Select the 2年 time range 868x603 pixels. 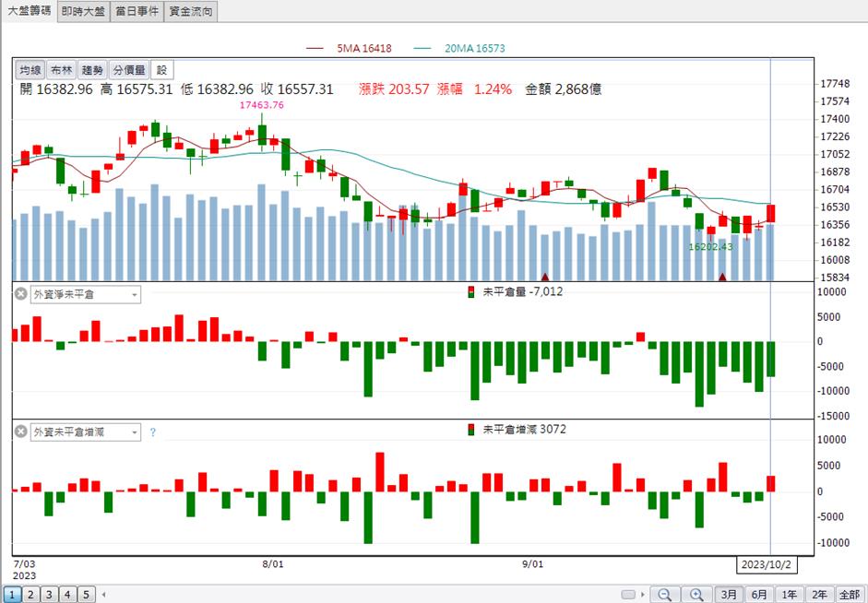pyautogui.click(x=819, y=595)
